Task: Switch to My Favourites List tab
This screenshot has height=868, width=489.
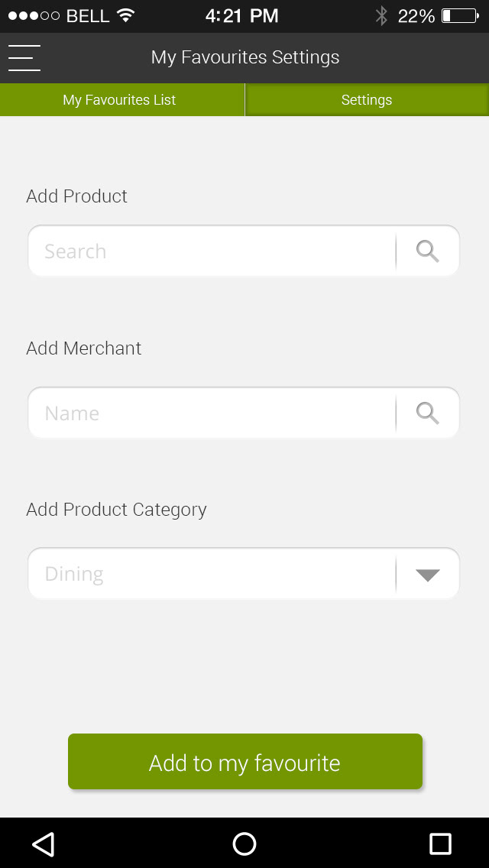Action: (120, 100)
